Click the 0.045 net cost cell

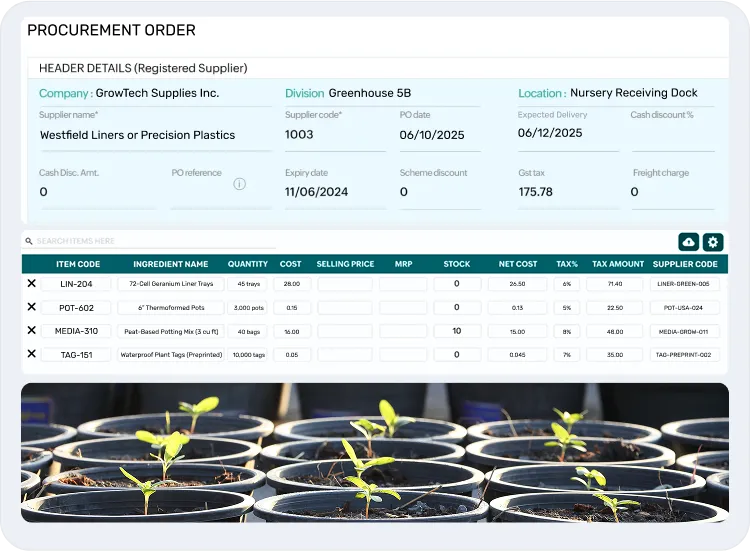(518, 354)
